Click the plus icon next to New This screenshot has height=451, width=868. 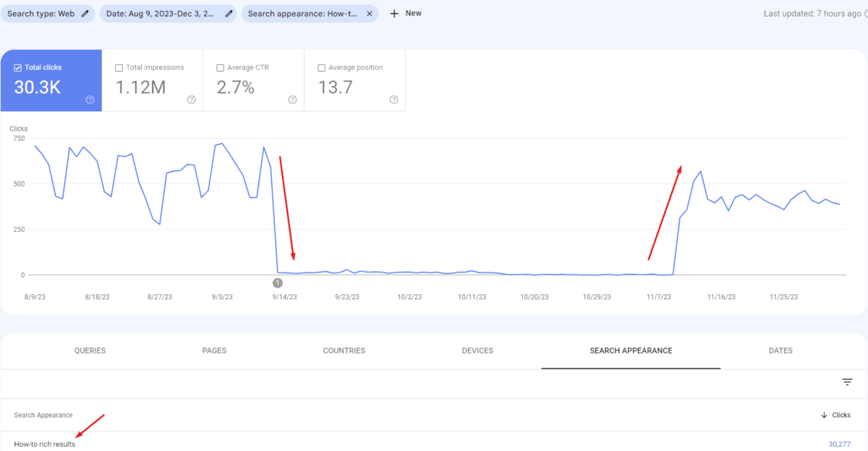pos(393,13)
